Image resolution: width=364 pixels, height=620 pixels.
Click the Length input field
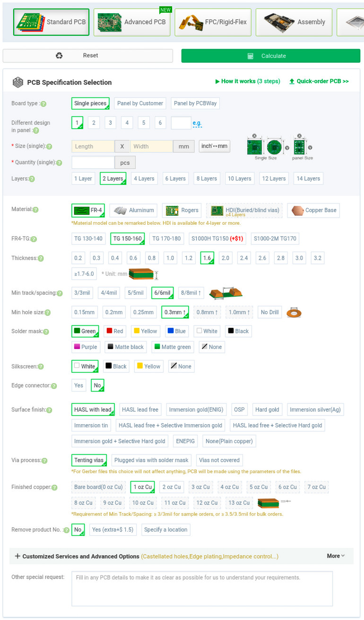pos(93,146)
